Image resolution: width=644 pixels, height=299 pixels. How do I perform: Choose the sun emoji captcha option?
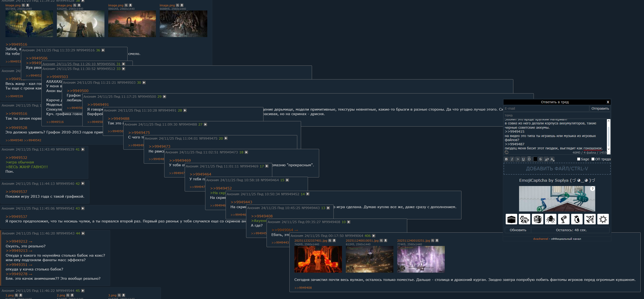pyautogui.click(x=603, y=219)
